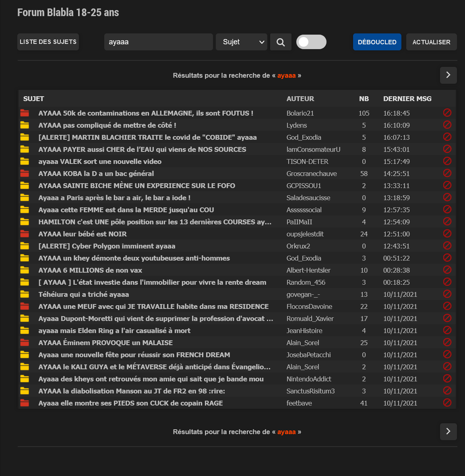This screenshot has height=476, width=465.
Task: Click blacklist icon for oupsjelestdit row
Action: click(447, 234)
